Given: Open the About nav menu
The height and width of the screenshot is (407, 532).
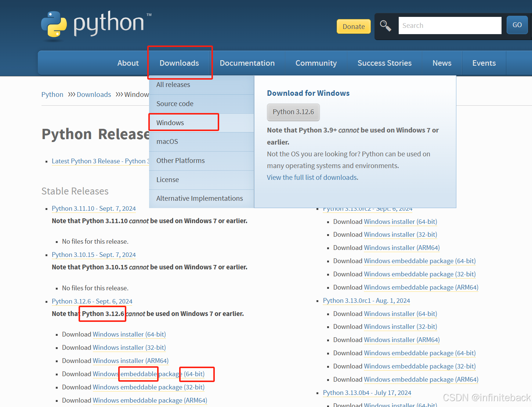Looking at the screenshot, I should coord(128,63).
